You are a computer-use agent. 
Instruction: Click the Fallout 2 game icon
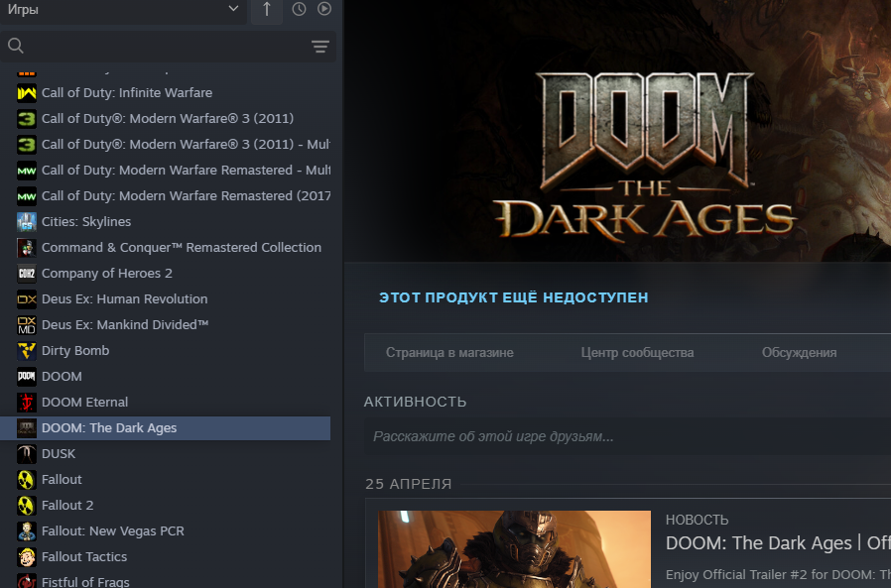[x=27, y=506]
